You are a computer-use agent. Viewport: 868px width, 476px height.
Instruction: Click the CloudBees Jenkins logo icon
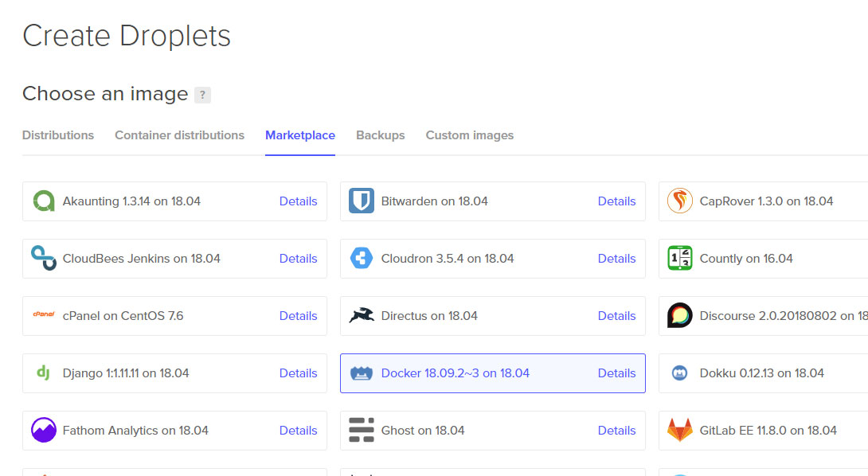[44, 259]
